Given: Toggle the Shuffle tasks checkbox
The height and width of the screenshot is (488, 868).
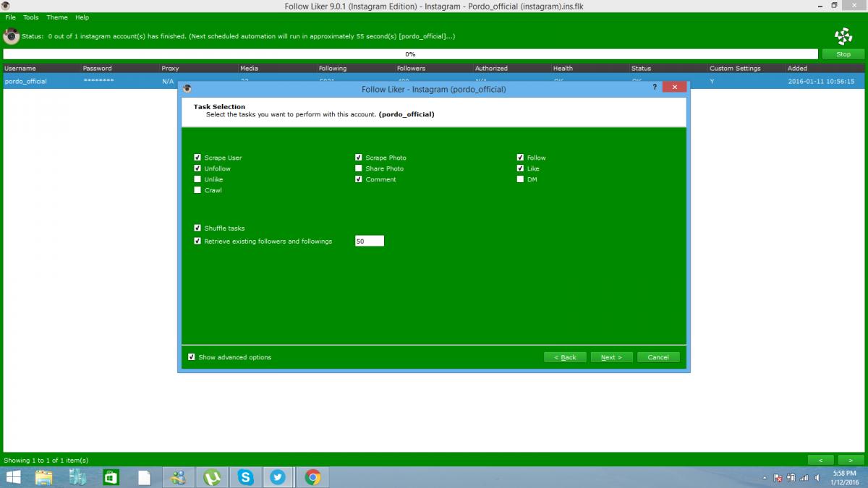Looking at the screenshot, I should click(x=197, y=228).
